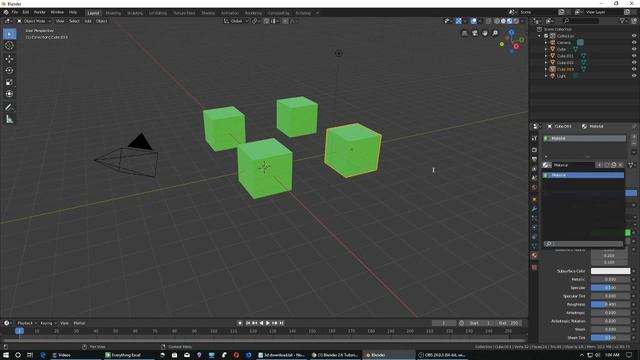Open the Object Mode dropdown

pos(34,21)
